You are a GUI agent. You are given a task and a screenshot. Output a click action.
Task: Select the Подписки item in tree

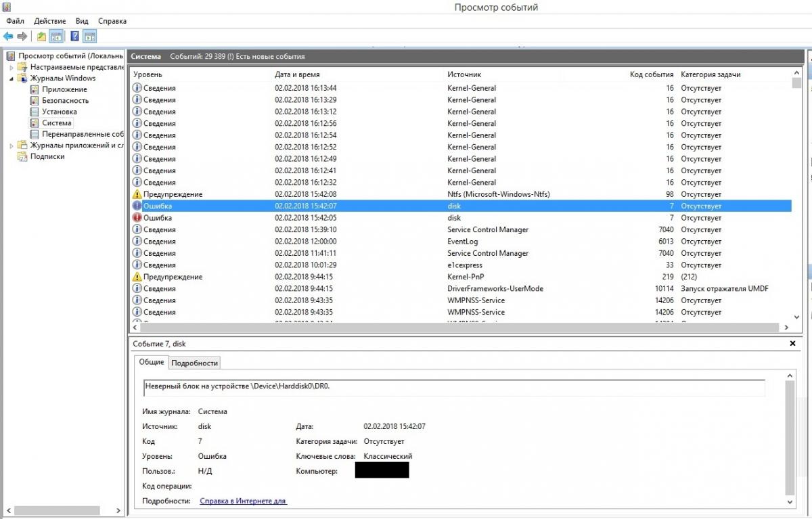click(x=47, y=156)
